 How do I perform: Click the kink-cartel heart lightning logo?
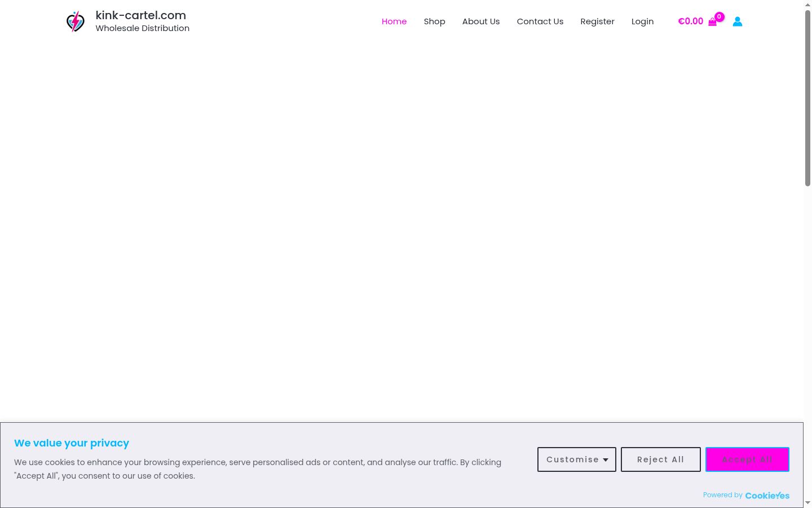point(75,21)
